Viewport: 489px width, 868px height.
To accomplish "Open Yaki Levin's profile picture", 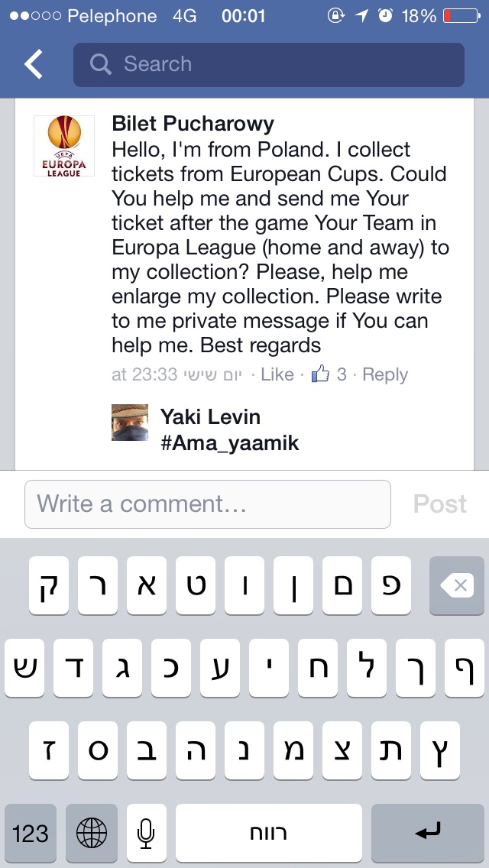I will click(x=130, y=422).
